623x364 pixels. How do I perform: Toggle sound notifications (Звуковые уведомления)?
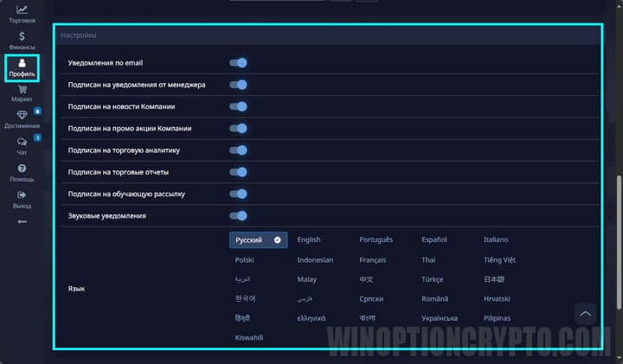click(239, 215)
